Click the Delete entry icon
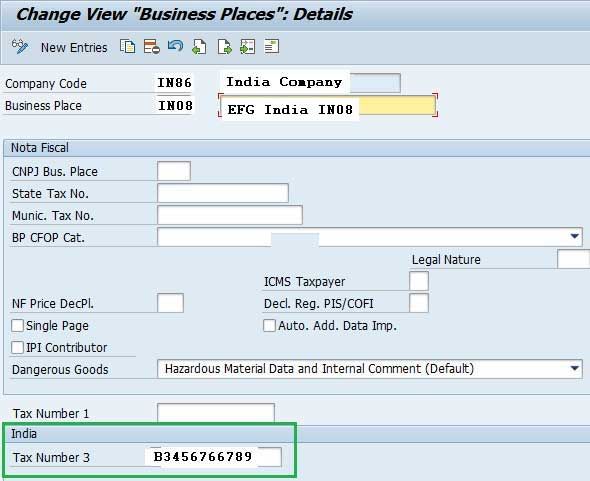 pyautogui.click(x=152, y=47)
